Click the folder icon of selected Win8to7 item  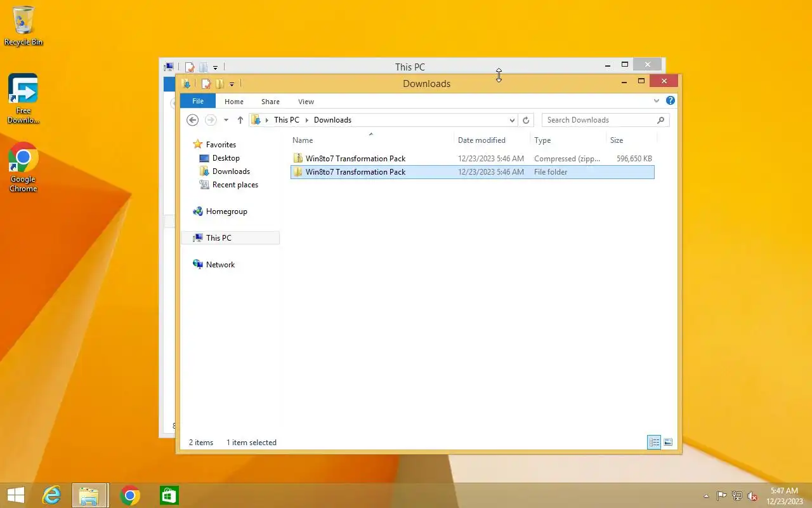[298, 172]
